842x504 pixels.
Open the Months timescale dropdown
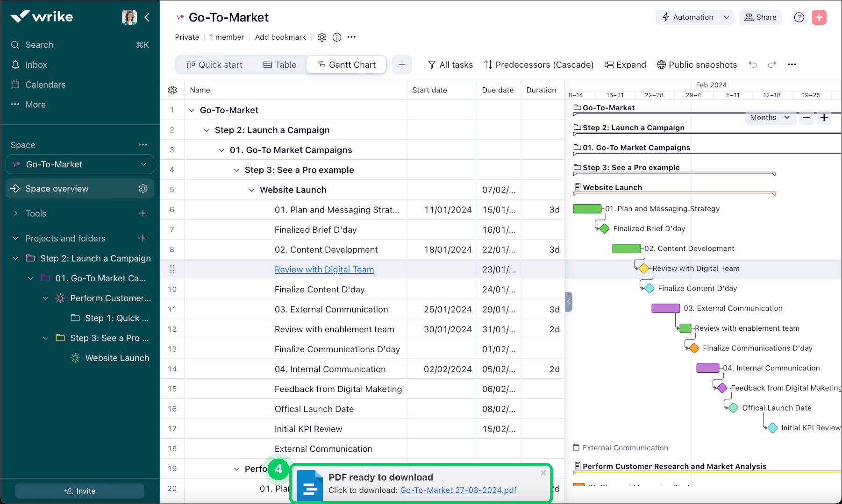pos(770,117)
